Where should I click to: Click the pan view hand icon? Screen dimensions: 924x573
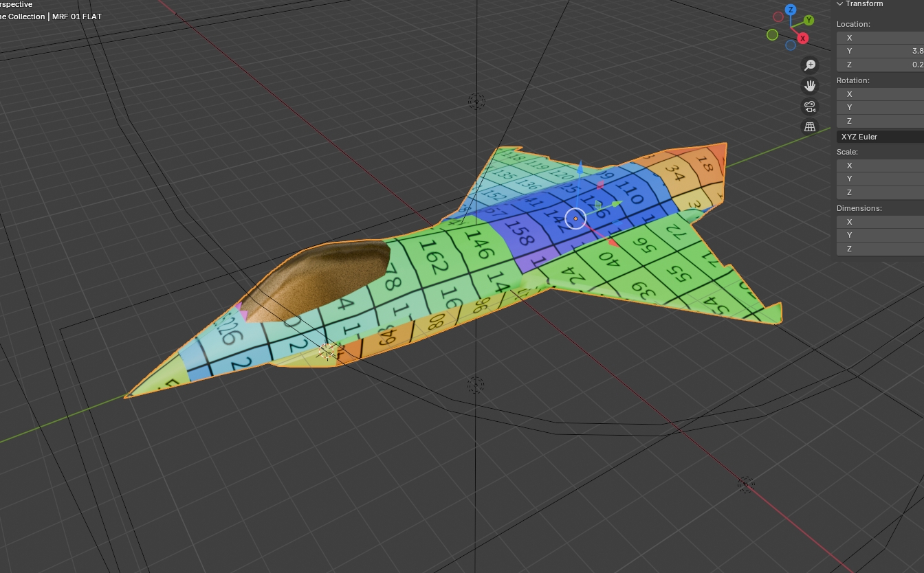click(810, 86)
